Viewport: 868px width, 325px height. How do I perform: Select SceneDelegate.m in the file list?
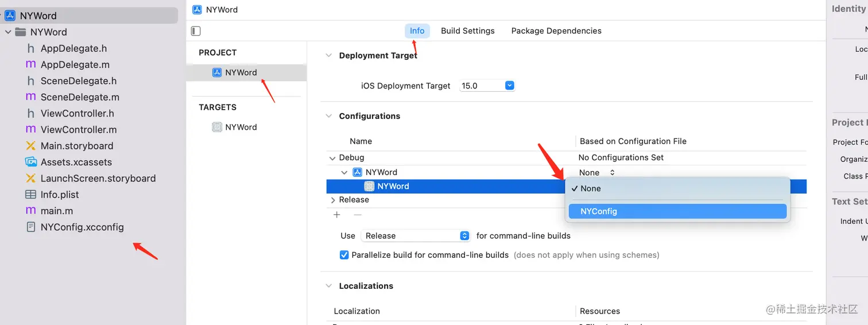point(80,97)
